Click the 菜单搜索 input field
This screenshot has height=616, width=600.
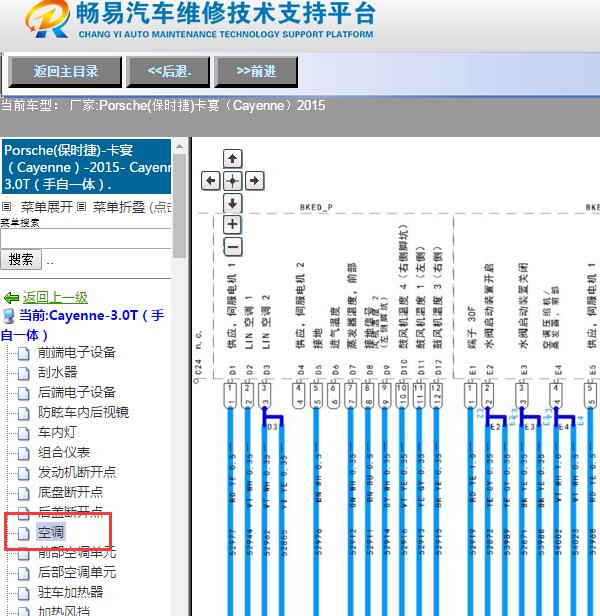click(86, 238)
